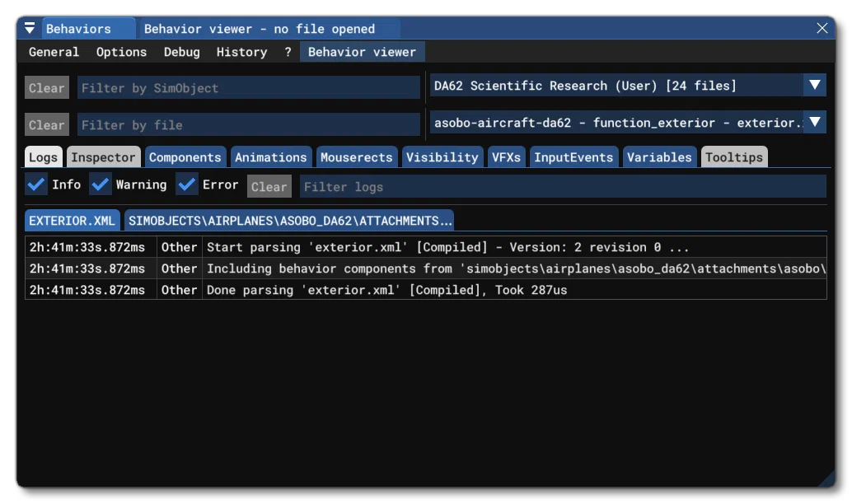The image size is (852, 504).
Task: Select the Behavior viewer menu item
Action: [x=362, y=52]
